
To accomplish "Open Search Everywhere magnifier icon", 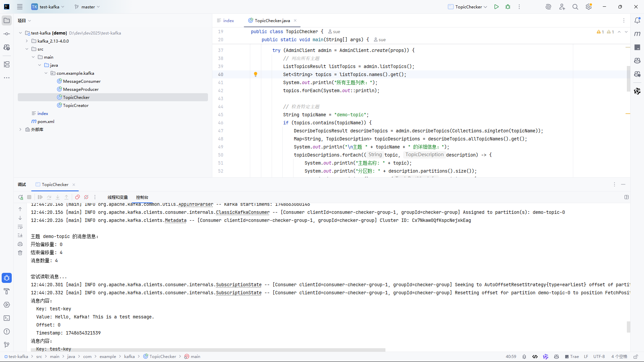I will [575, 7].
